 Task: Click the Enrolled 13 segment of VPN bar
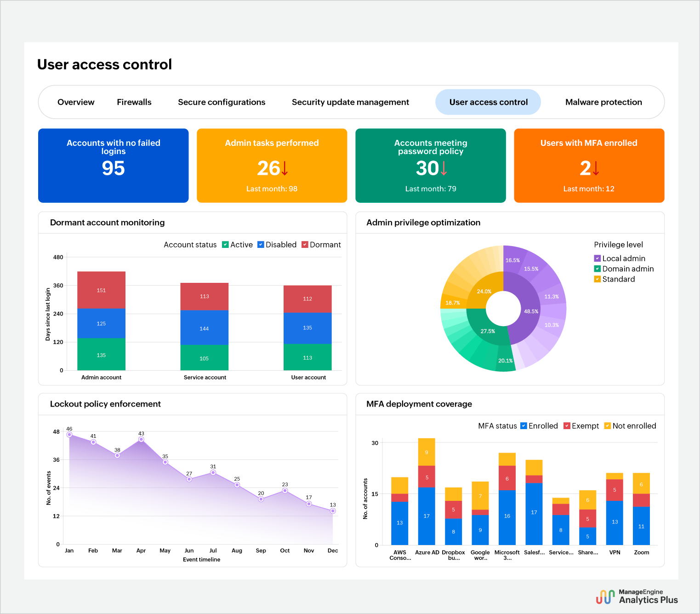tap(615, 523)
